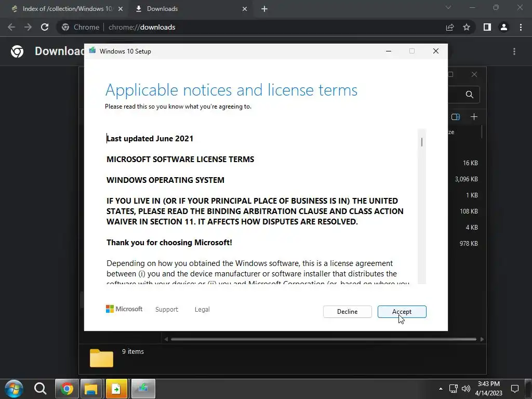Click the orange file taskbar icon

[x=116, y=389]
